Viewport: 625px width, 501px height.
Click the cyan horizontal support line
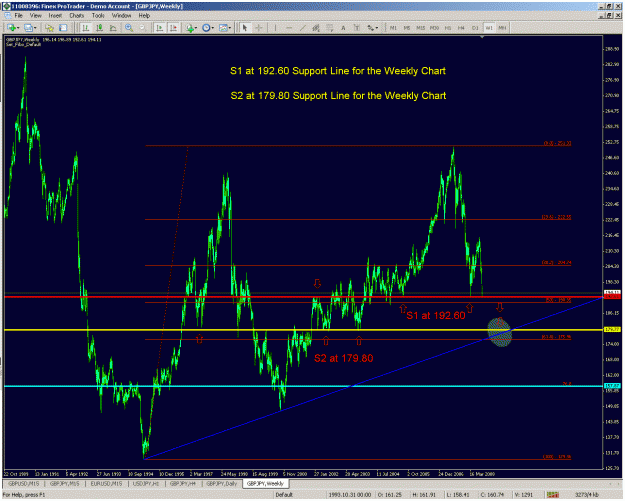[303, 386]
